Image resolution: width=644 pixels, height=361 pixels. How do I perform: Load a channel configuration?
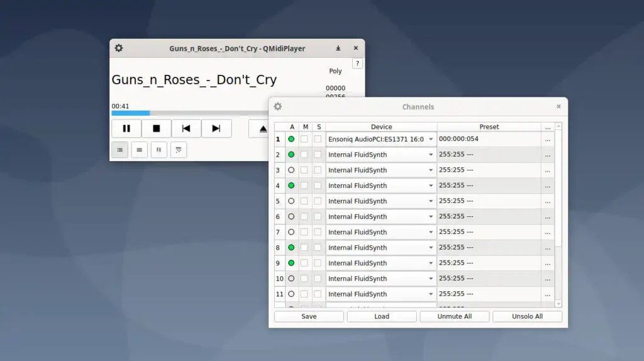click(382, 316)
